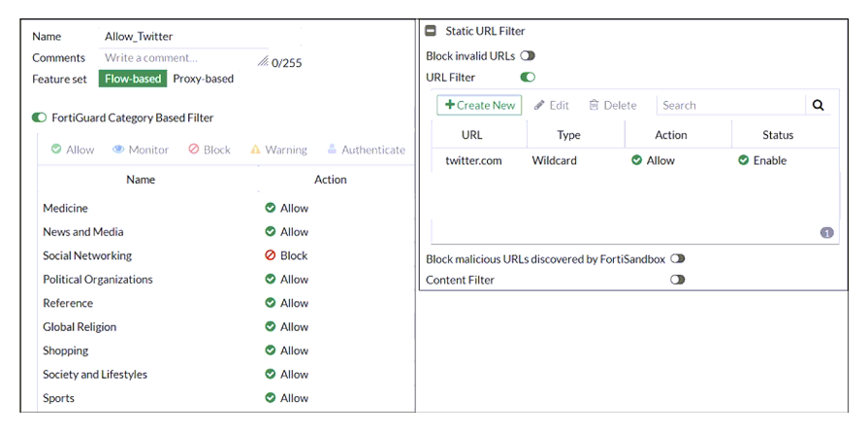Enable the Content Filter switch
868x433 pixels.
678,280
